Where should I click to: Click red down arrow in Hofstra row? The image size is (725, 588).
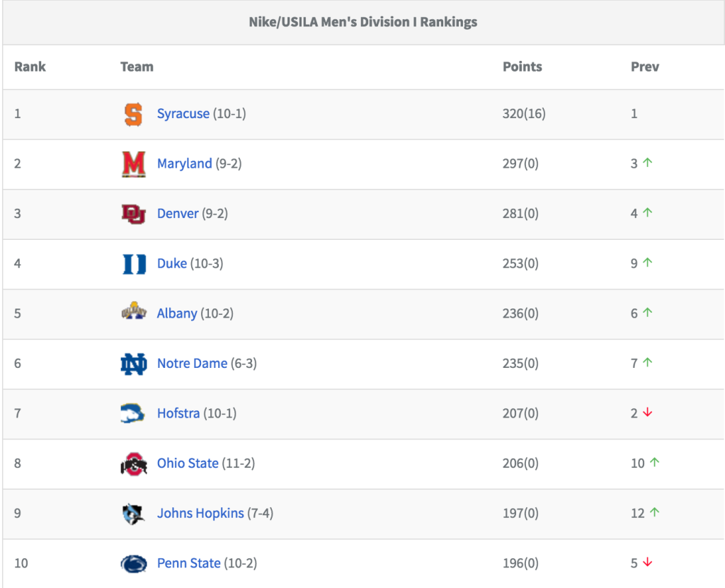pos(648,412)
